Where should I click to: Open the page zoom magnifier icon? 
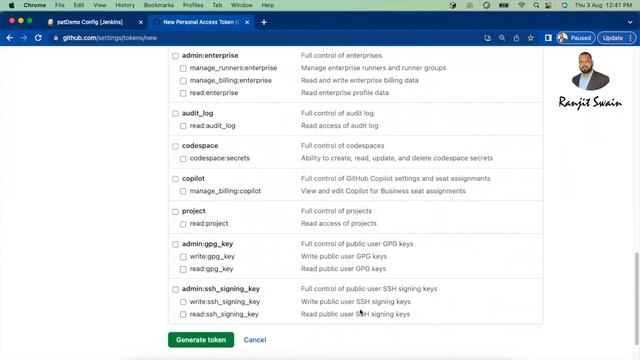click(x=502, y=38)
